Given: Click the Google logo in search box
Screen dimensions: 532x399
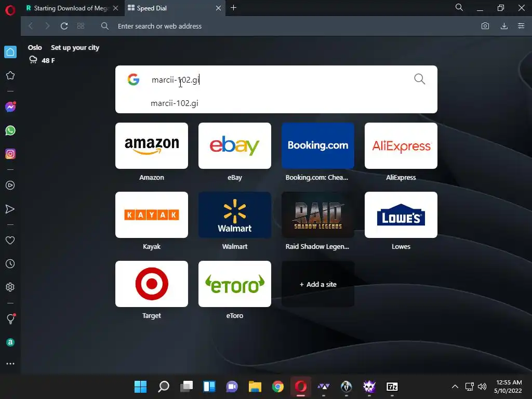Looking at the screenshot, I should pos(134,79).
